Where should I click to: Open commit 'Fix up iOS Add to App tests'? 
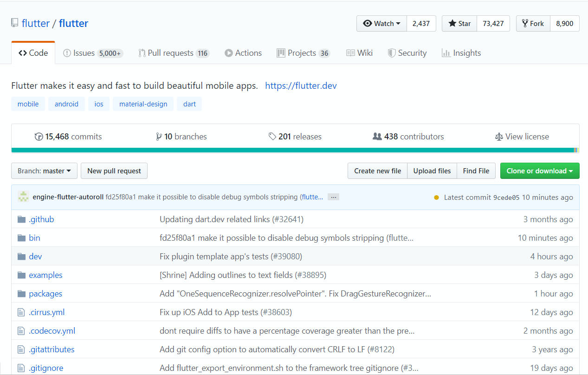click(226, 312)
